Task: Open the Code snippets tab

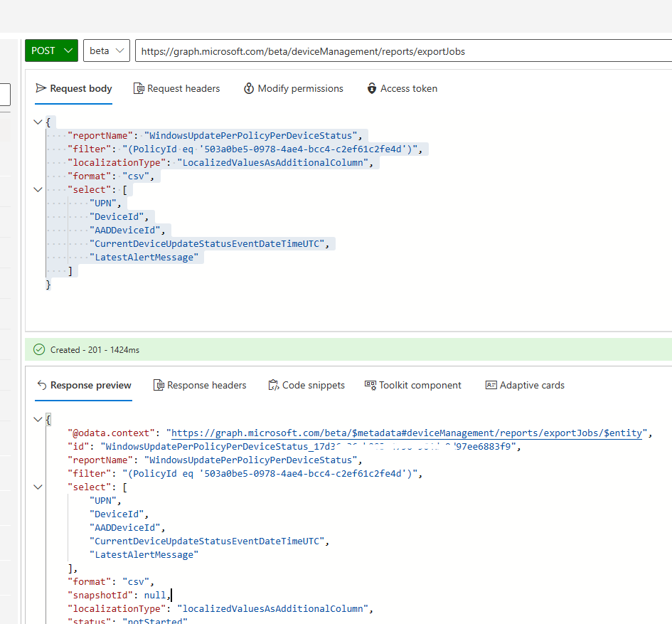Action: pyautogui.click(x=306, y=386)
